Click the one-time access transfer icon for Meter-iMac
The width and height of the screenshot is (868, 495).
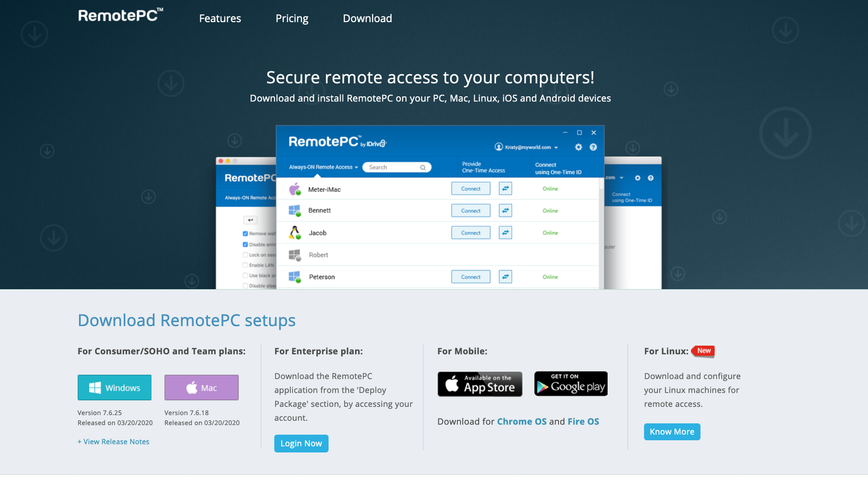[x=505, y=189]
